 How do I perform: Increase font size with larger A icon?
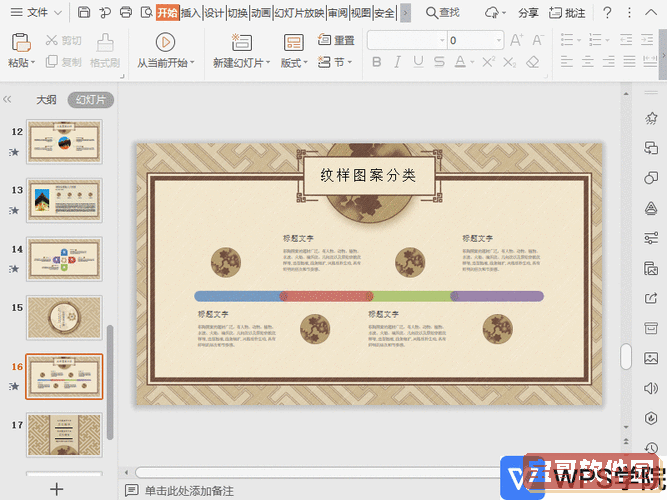516,40
